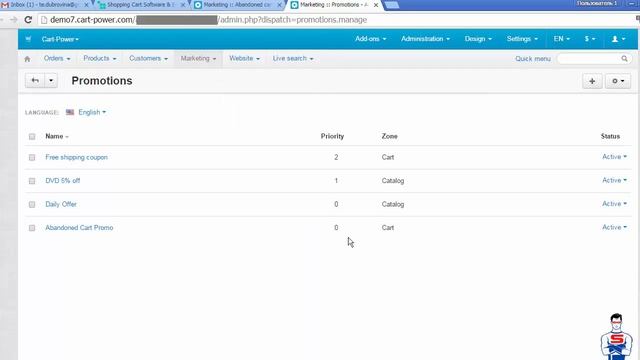Change content language from English dropdown
The width and height of the screenshot is (640, 360).
(92, 112)
